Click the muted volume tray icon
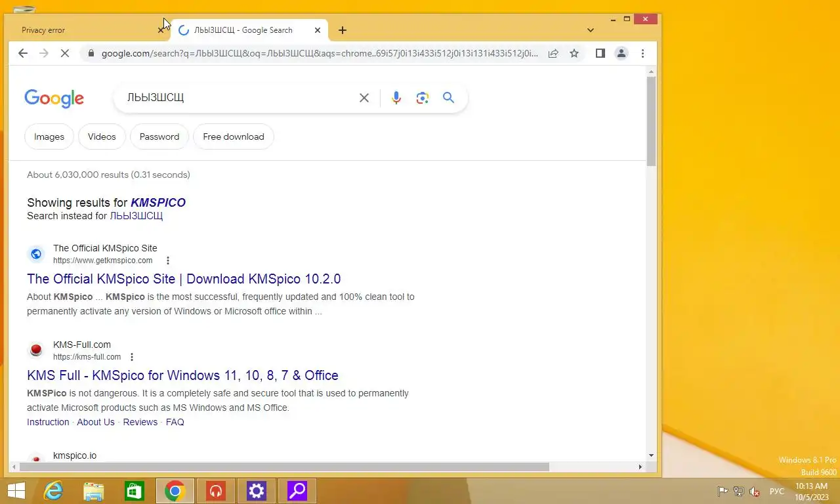This screenshot has height=504, width=840. tap(755, 492)
